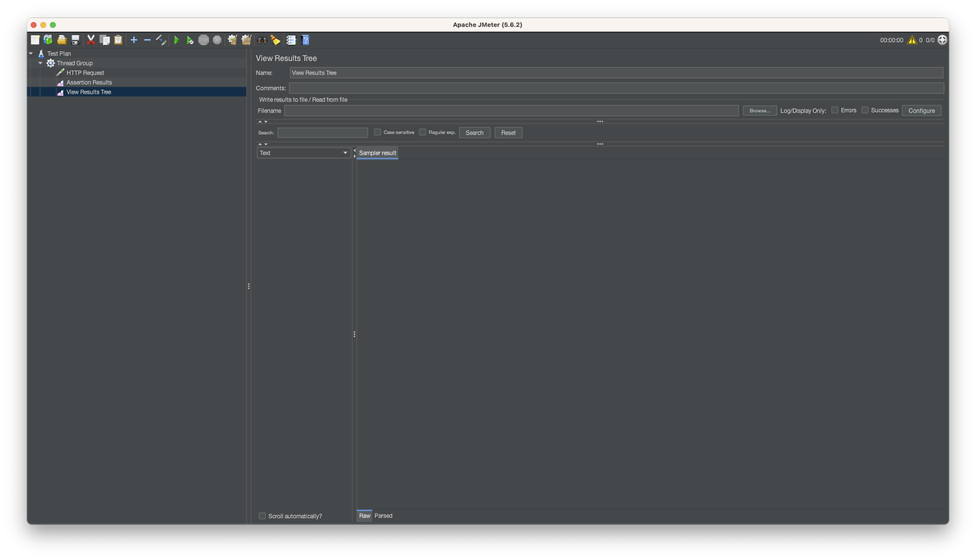Select View Results Tree tree node
This screenshot has height=560, width=976.
click(x=88, y=92)
